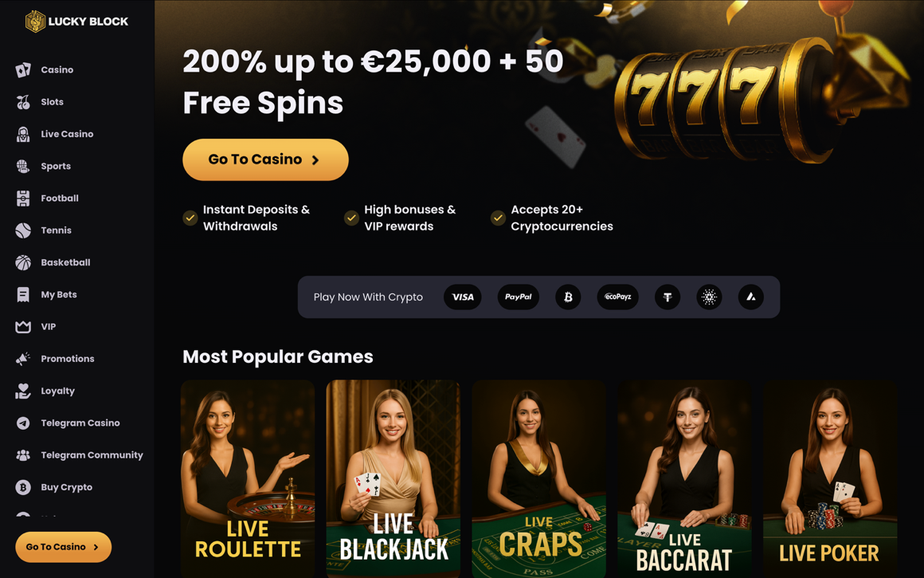924x578 pixels.
Task: Select the ecoPayz payment icon
Action: pyautogui.click(x=617, y=297)
